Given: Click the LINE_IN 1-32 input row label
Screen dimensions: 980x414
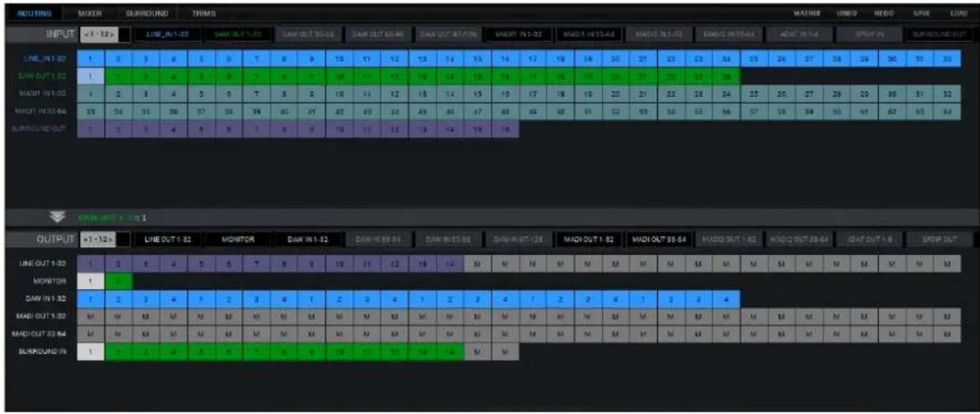Looking at the screenshot, I should [x=46, y=58].
